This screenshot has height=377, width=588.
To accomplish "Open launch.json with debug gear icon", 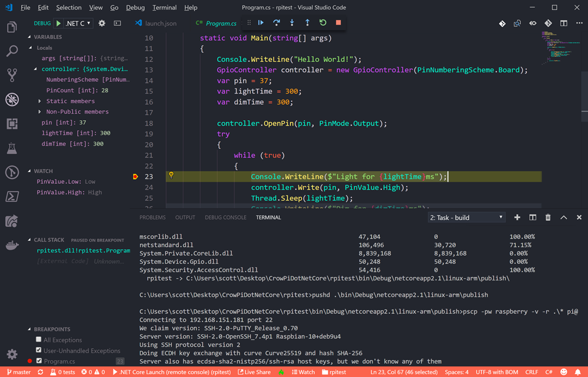I will tap(102, 23).
